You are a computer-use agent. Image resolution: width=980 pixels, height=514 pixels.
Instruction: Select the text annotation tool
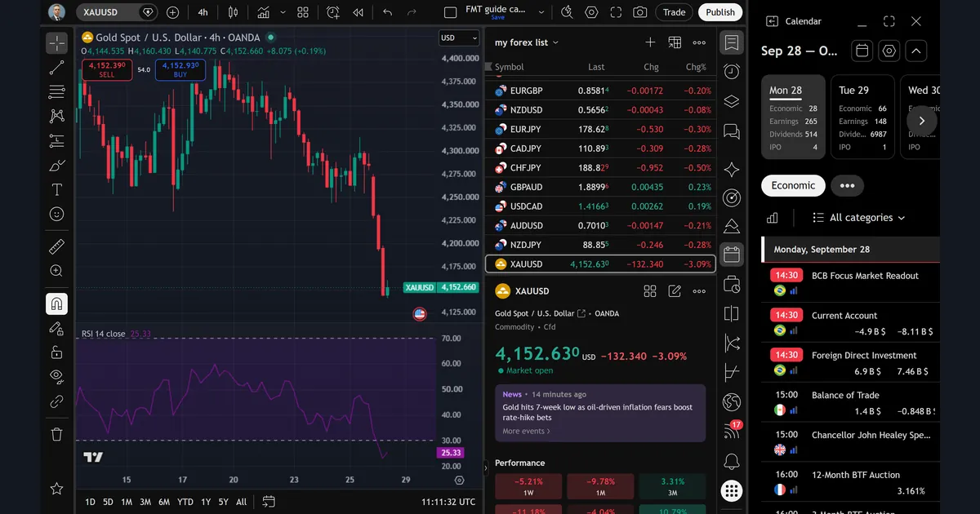56,190
